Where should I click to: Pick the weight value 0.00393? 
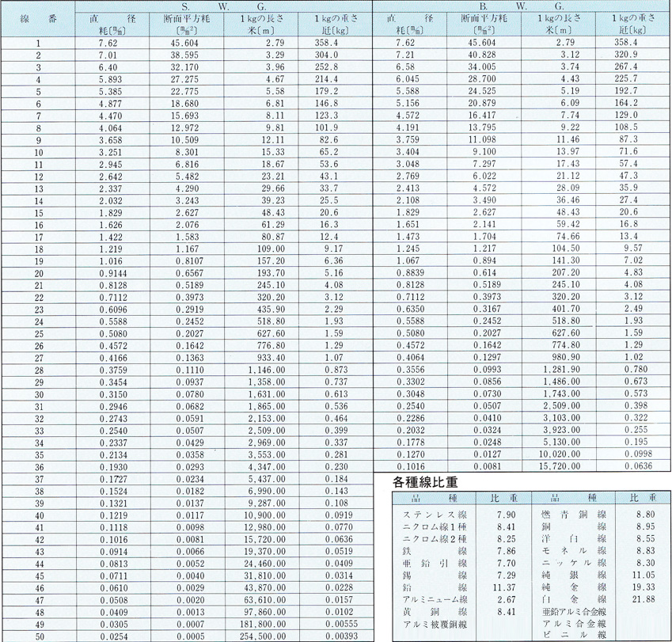pyautogui.click(x=341, y=636)
